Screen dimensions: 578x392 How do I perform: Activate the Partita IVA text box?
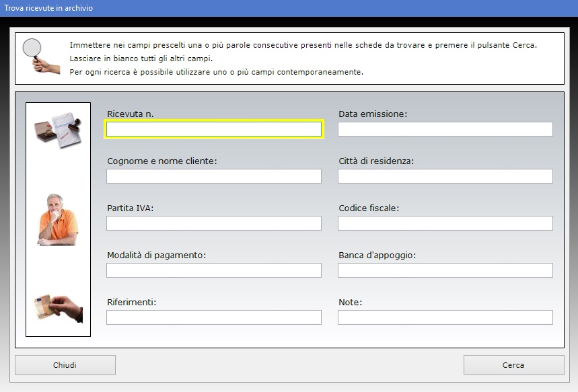click(x=214, y=223)
